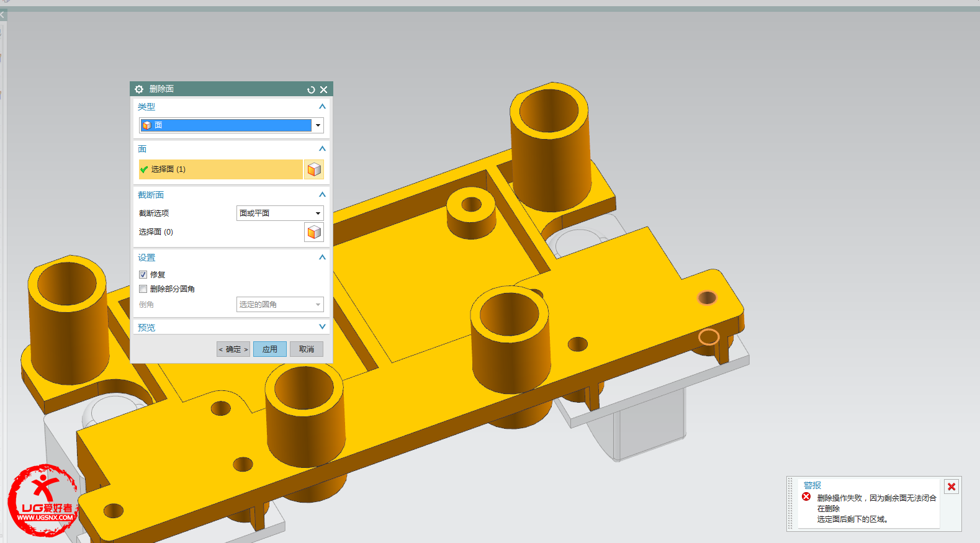The image size is (980, 543).
Task: Expand the 预览 section
Action: coord(322,327)
